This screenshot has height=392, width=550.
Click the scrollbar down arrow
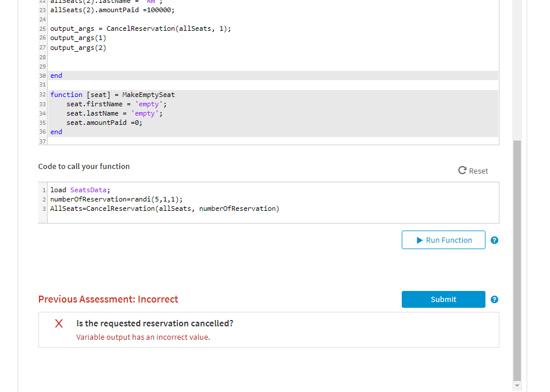click(517, 385)
